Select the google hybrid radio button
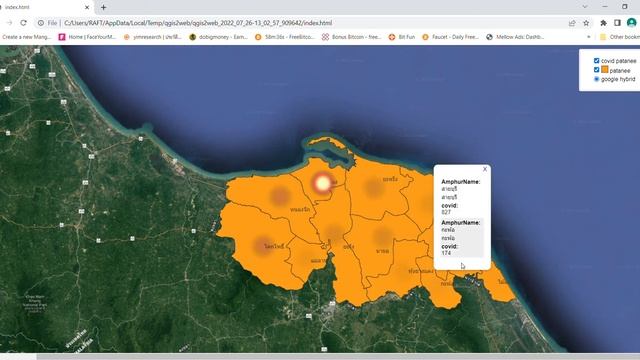Image resolution: width=640 pixels, height=360 pixels. 596,79
